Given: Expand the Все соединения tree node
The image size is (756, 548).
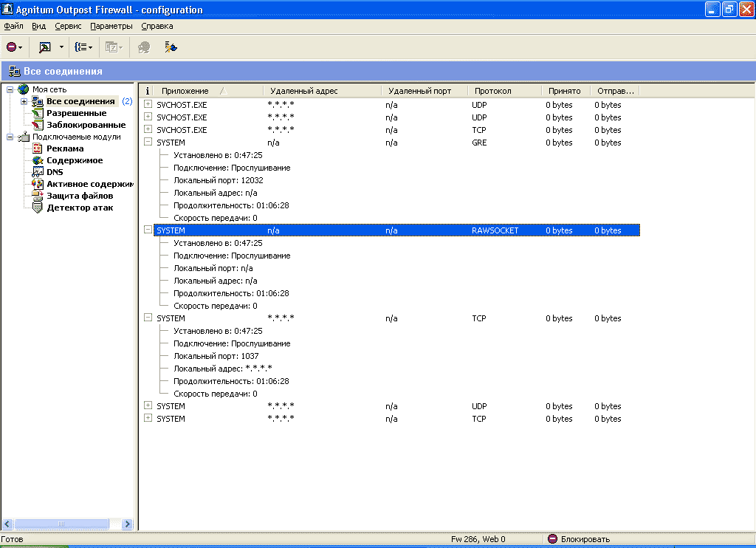Looking at the screenshot, I should pos(24,101).
